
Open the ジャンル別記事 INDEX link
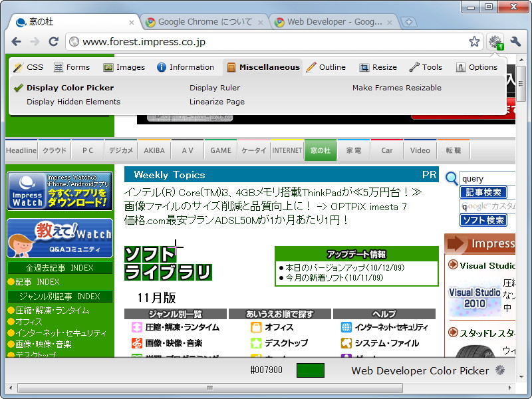(60, 297)
